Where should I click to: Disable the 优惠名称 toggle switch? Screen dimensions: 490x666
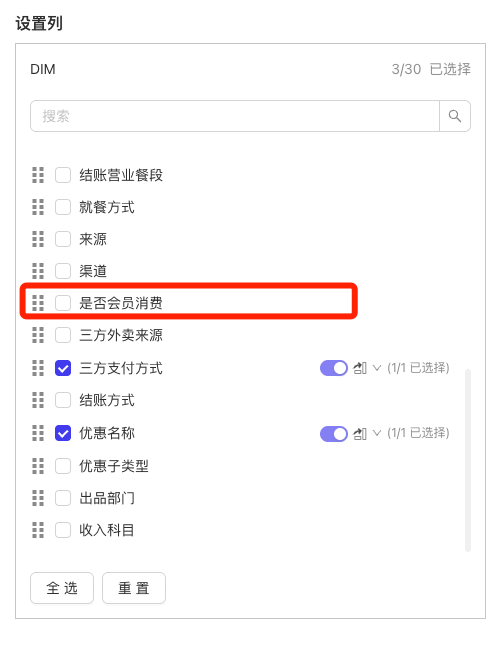334,434
